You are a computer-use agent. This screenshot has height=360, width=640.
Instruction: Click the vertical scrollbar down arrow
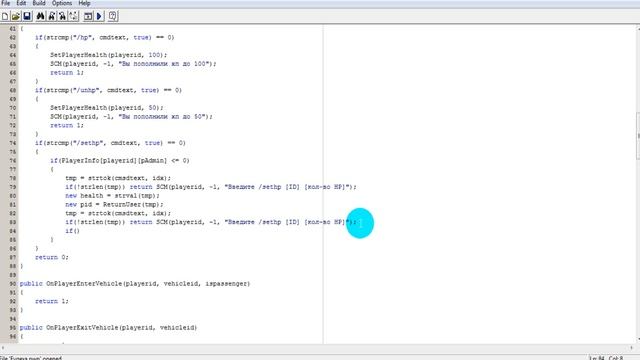pos(638,340)
